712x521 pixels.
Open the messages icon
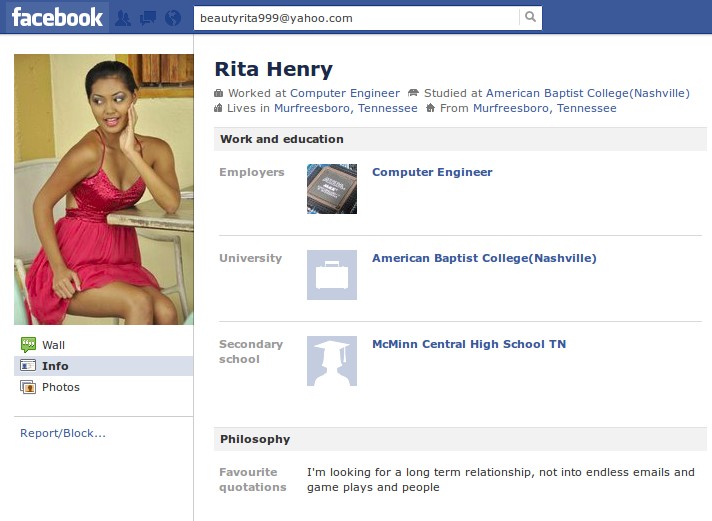148,18
